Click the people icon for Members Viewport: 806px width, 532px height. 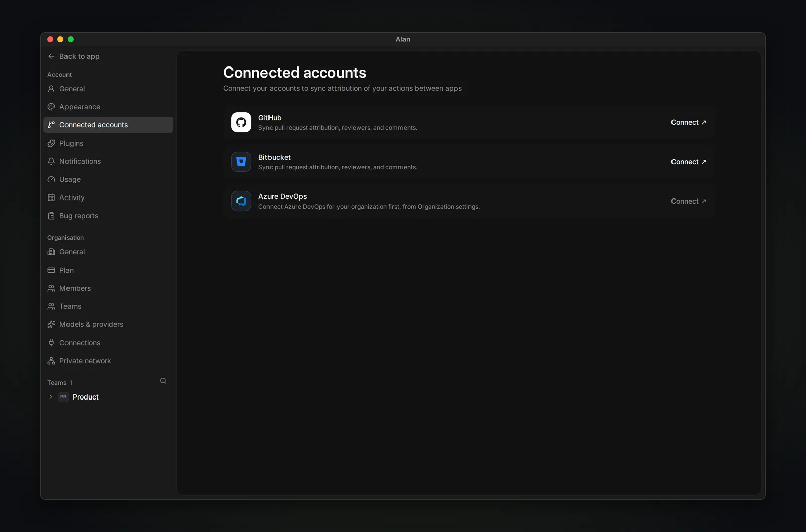click(x=51, y=288)
